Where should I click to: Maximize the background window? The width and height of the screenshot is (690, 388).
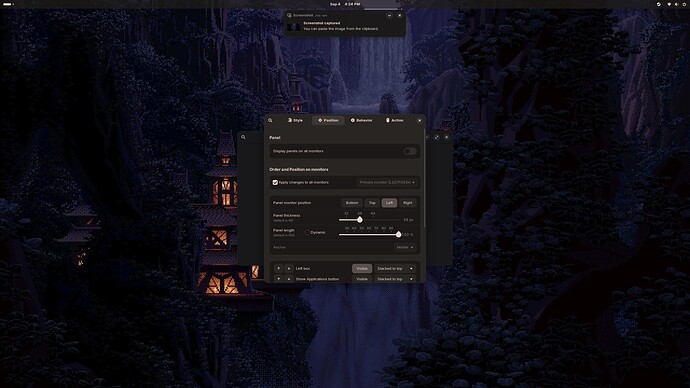coord(437,137)
